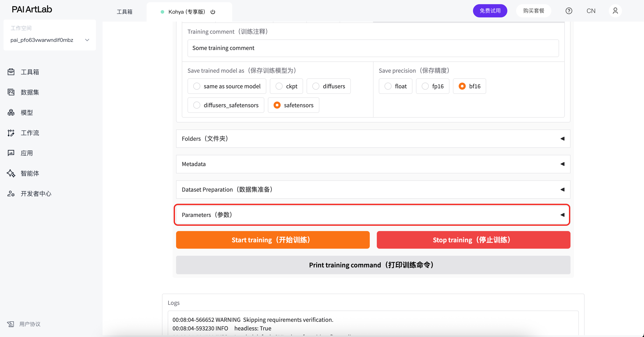644x337 pixels.
Task: Click the Kohya power shutdown icon
Action: pos(213,12)
